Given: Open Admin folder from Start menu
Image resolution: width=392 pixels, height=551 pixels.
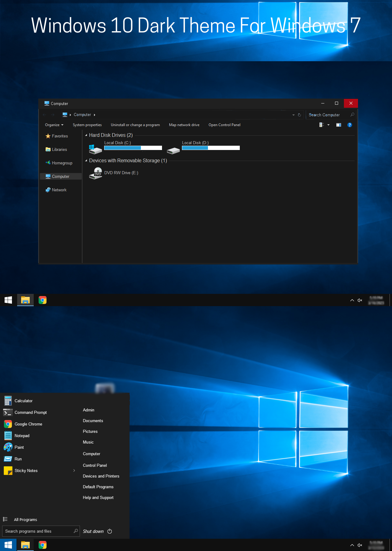Looking at the screenshot, I should click(x=89, y=410).
